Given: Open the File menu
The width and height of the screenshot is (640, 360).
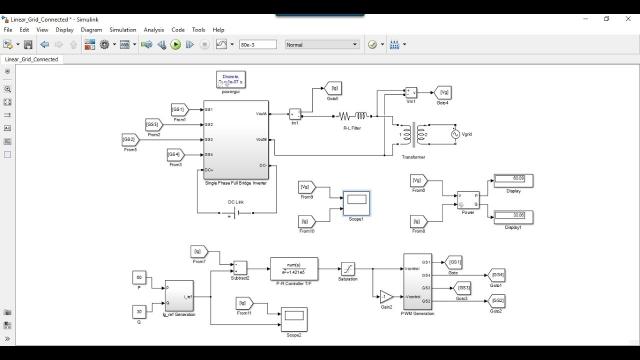Looking at the screenshot, I should click(8, 30).
